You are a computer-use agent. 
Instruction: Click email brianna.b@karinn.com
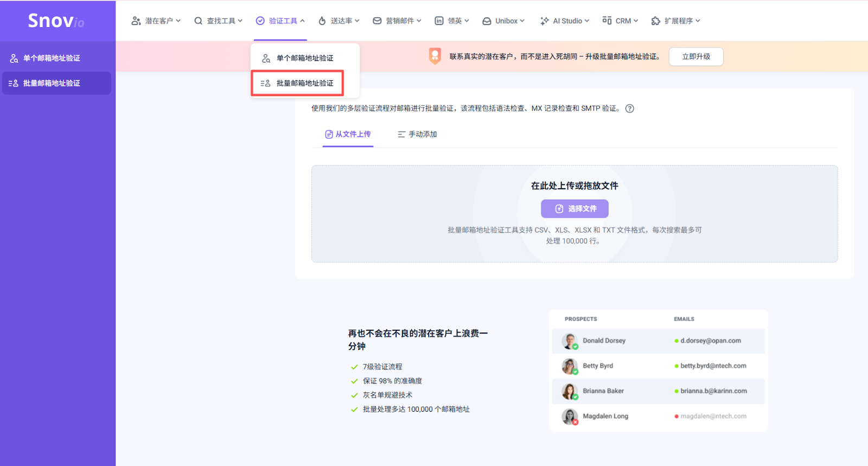click(x=713, y=391)
